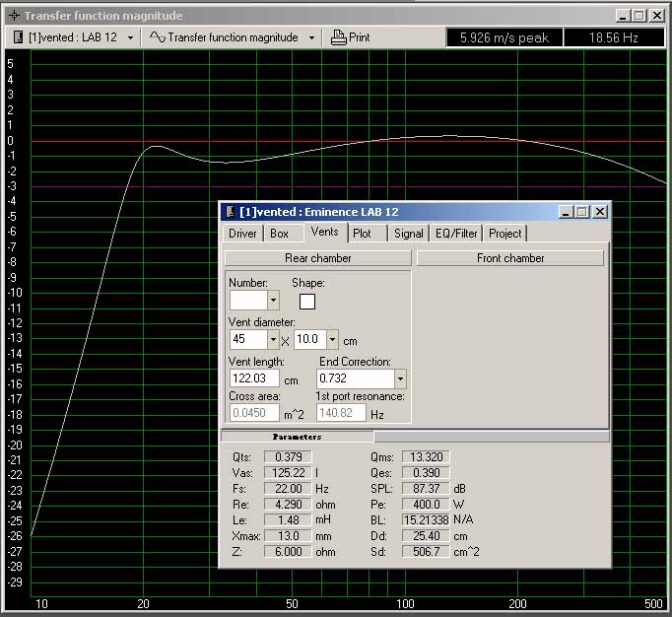672x617 pixels.
Task: Click the Qts value 0.379
Action: 288,457
